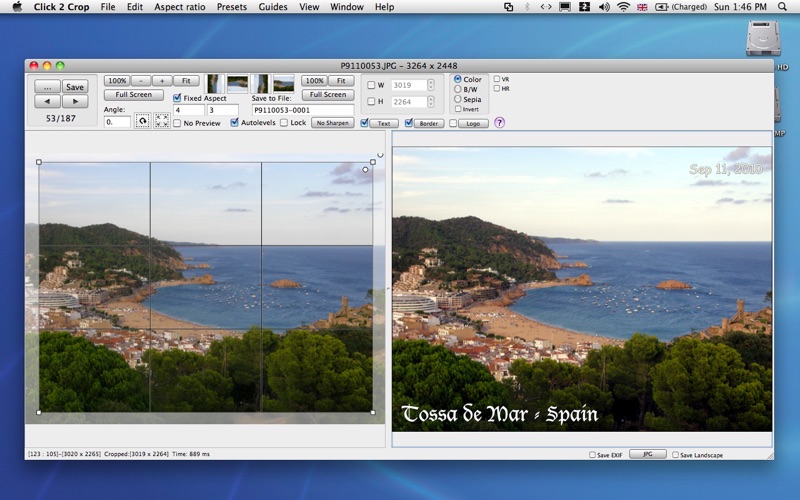
Task: Click the JPG format button
Action: tap(647, 454)
